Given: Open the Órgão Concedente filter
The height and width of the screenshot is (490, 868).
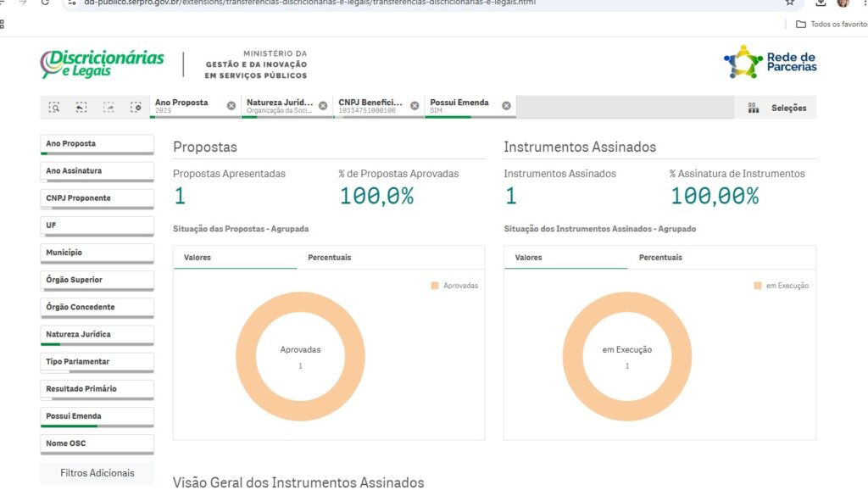Looking at the screenshot, I should click(x=97, y=307).
